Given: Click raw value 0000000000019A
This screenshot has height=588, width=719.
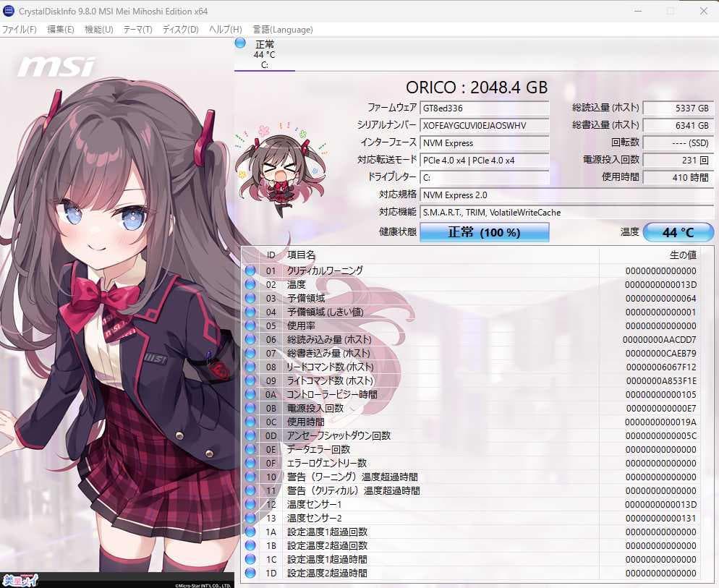Looking at the screenshot, I should [660, 422].
